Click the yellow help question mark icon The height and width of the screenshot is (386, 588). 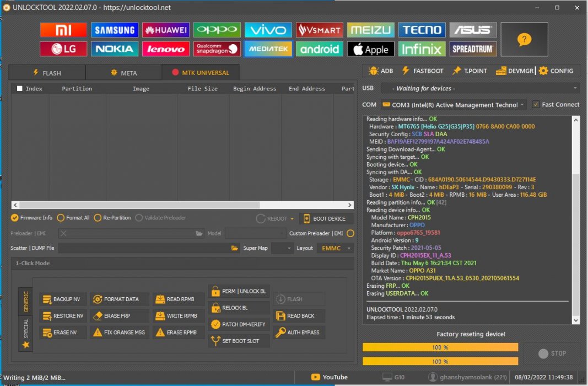point(524,39)
